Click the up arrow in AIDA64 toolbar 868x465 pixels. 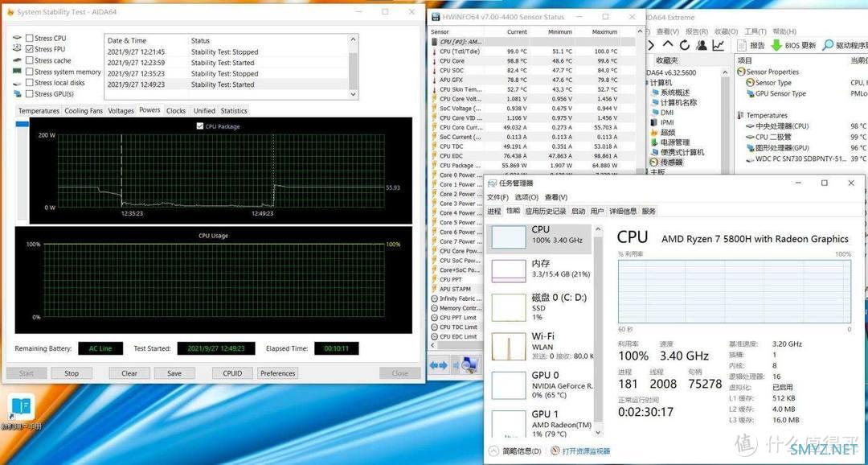pyautogui.click(x=668, y=45)
